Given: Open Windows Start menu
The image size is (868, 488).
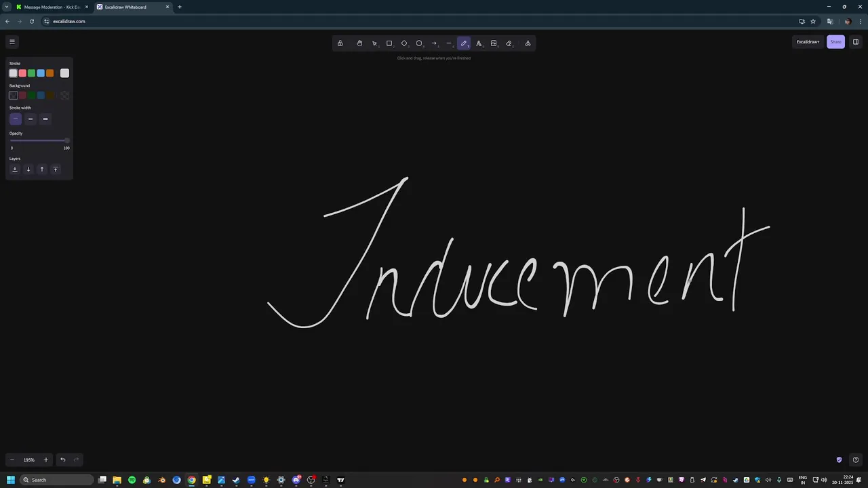Looking at the screenshot, I should tap(10, 480).
